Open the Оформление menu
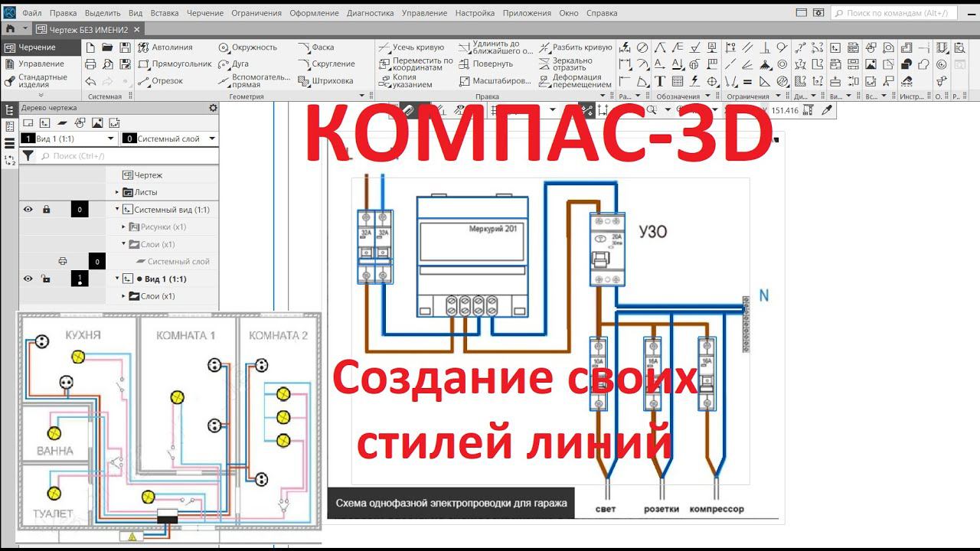This screenshot has width=980, height=551. 315,13
